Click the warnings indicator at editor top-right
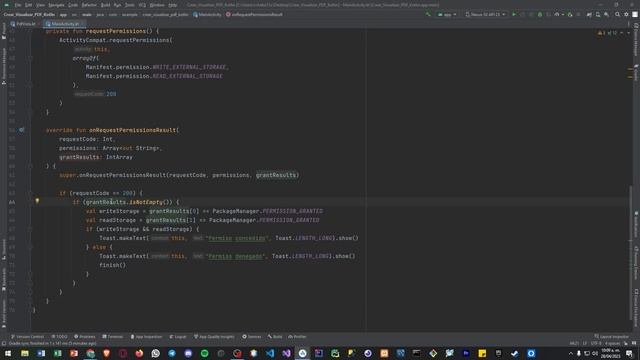The height and width of the screenshot is (360, 640). (x=607, y=33)
